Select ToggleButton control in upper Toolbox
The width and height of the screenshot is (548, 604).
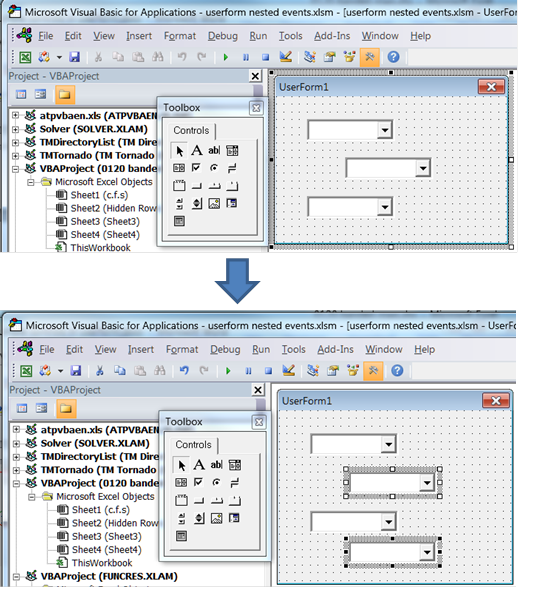232,168
